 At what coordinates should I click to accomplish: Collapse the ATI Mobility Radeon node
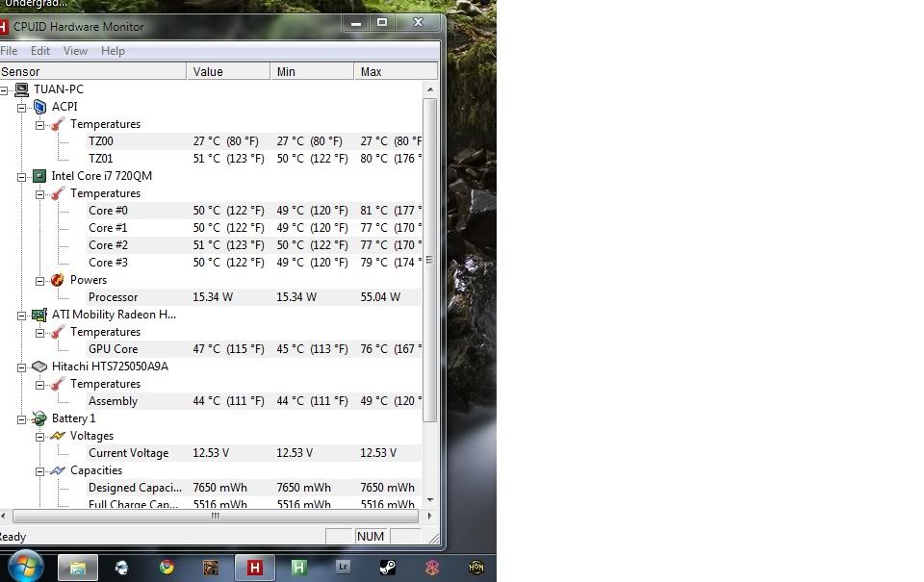click(x=22, y=316)
